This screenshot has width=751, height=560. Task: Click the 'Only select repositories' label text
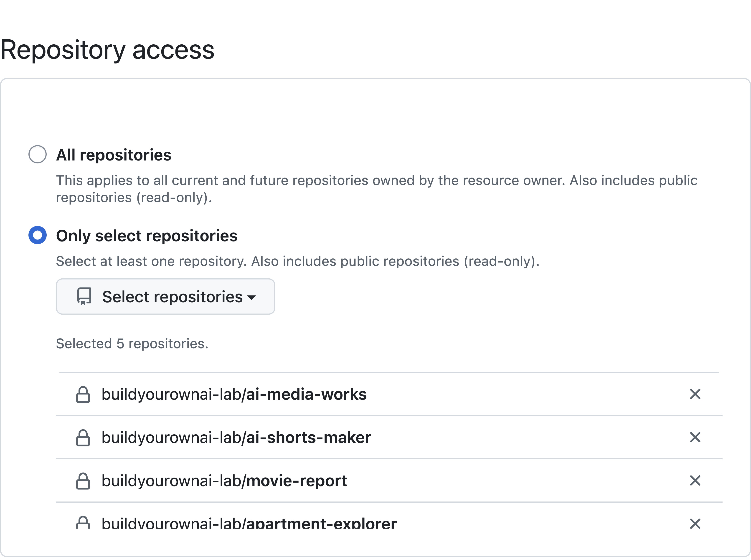(147, 236)
